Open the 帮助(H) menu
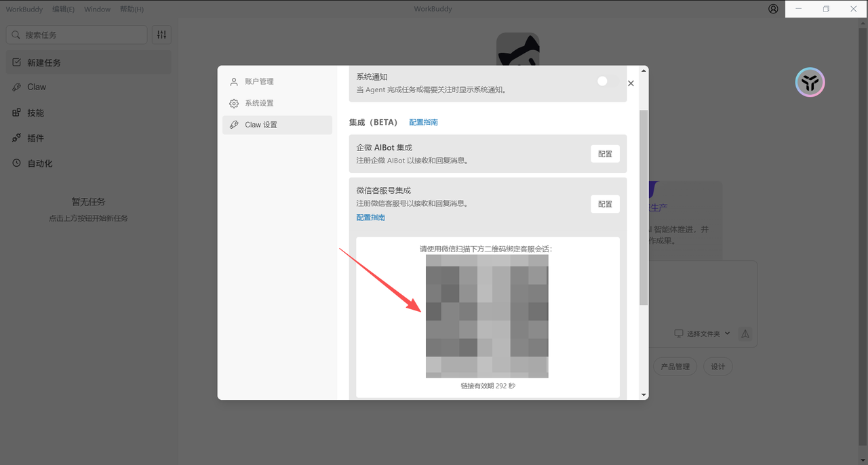This screenshot has width=868, height=465. [x=132, y=9]
